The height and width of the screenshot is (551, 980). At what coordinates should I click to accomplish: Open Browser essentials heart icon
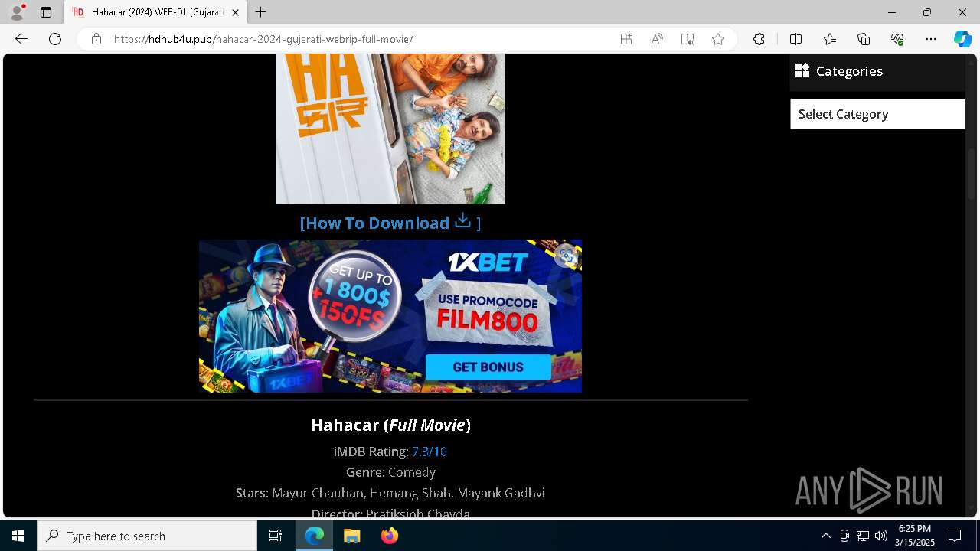coord(897,39)
